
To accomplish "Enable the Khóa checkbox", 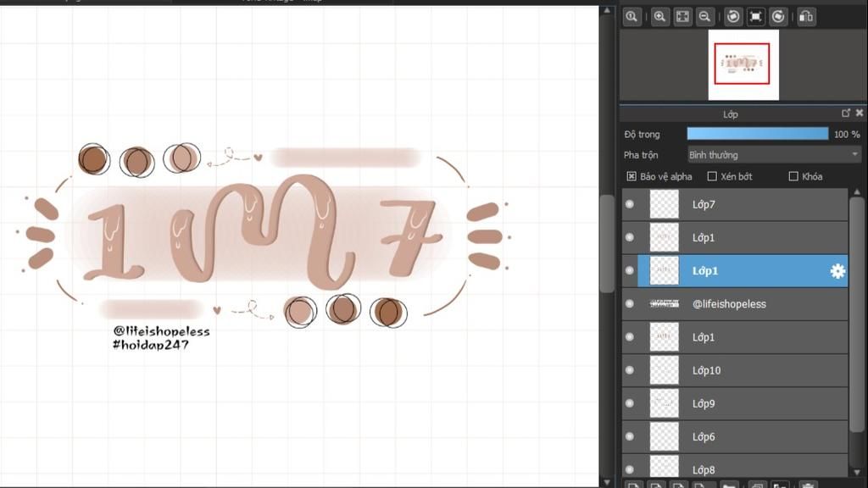I will [x=793, y=176].
